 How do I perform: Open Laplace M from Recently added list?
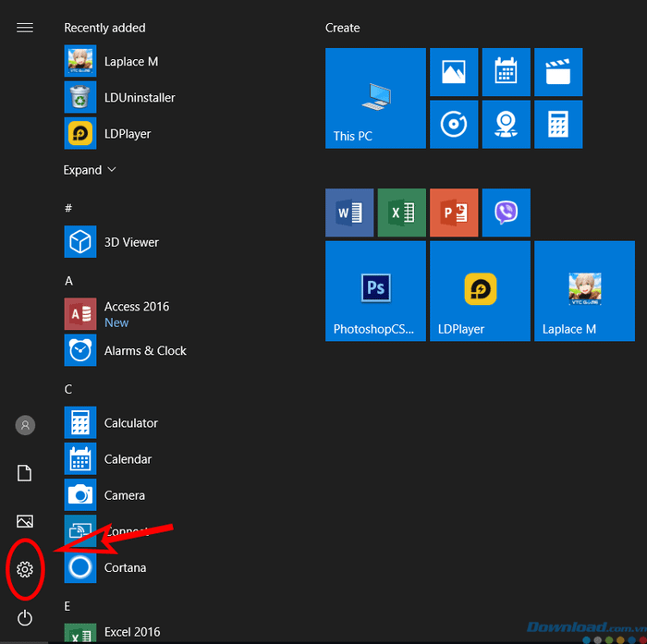[x=112, y=61]
